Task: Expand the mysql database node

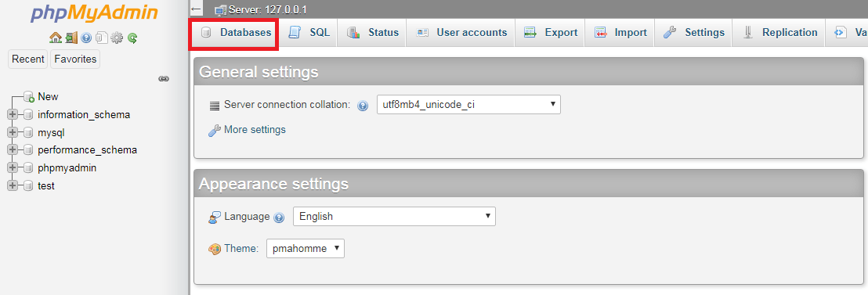Action: click(x=13, y=132)
